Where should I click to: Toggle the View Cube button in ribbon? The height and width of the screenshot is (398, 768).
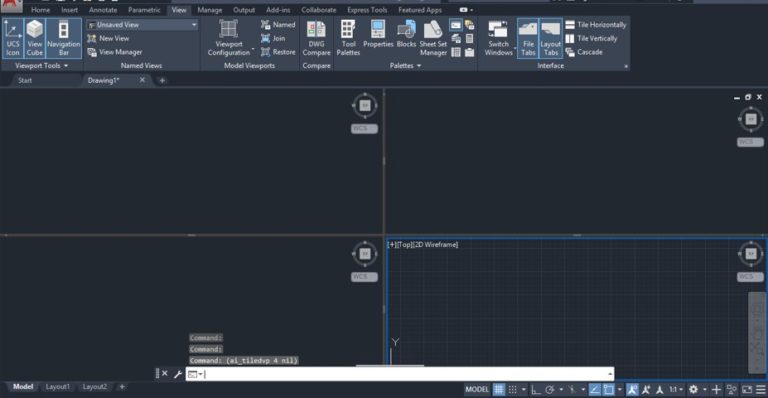click(x=35, y=38)
